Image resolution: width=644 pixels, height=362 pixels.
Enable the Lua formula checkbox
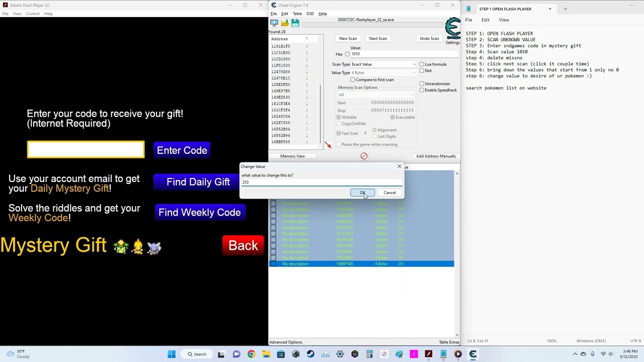pos(422,64)
